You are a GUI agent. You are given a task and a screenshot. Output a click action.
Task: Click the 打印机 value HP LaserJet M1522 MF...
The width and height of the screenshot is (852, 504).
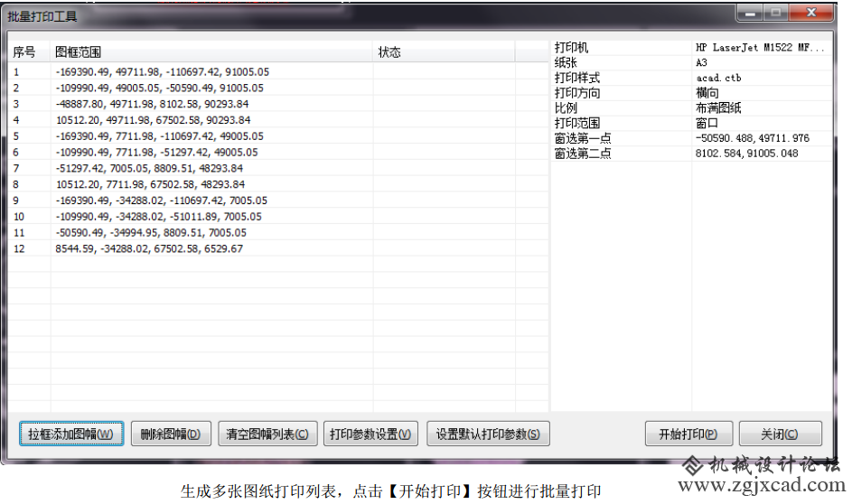coord(762,47)
